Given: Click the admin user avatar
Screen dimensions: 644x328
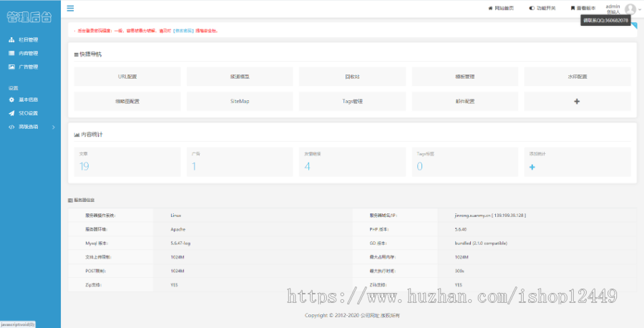Looking at the screenshot, I should 630,9.
